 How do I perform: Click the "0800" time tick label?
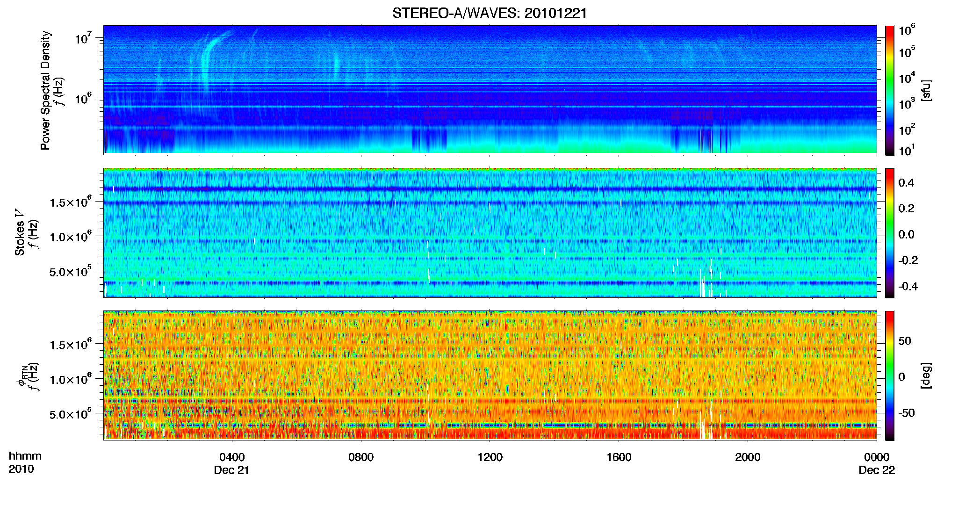(x=361, y=457)
